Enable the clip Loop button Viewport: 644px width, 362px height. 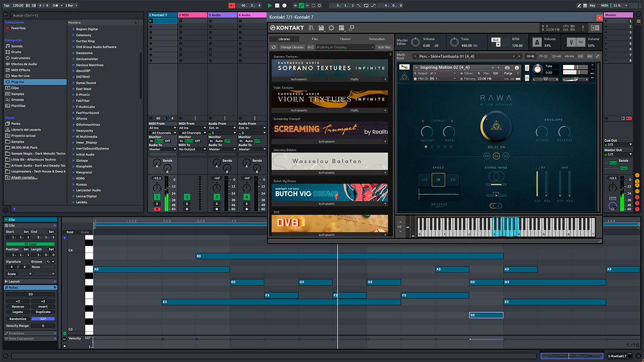point(30,244)
